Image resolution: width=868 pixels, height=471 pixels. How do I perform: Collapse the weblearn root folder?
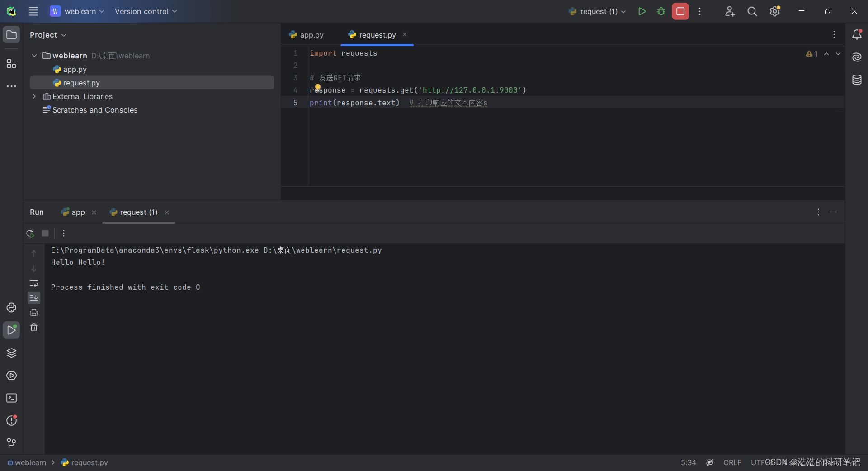pos(34,56)
